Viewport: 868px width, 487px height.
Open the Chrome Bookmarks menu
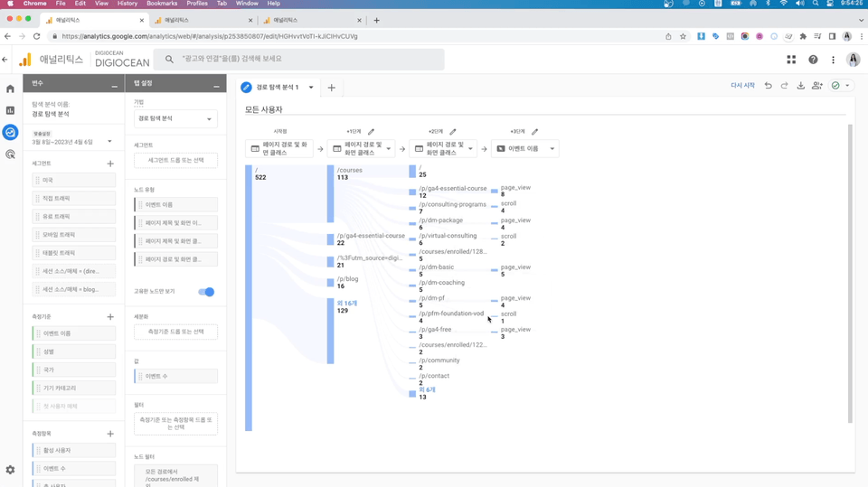pyautogui.click(x=162, y=4)
